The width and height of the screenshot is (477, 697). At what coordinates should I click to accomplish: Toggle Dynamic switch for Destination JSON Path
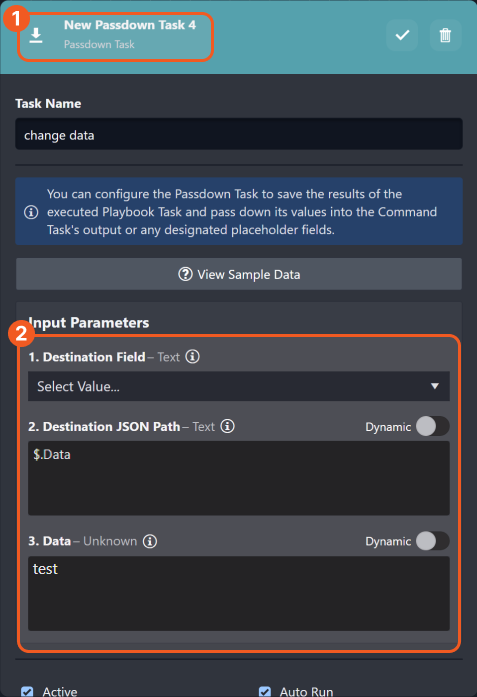click(x=433, y=427)
